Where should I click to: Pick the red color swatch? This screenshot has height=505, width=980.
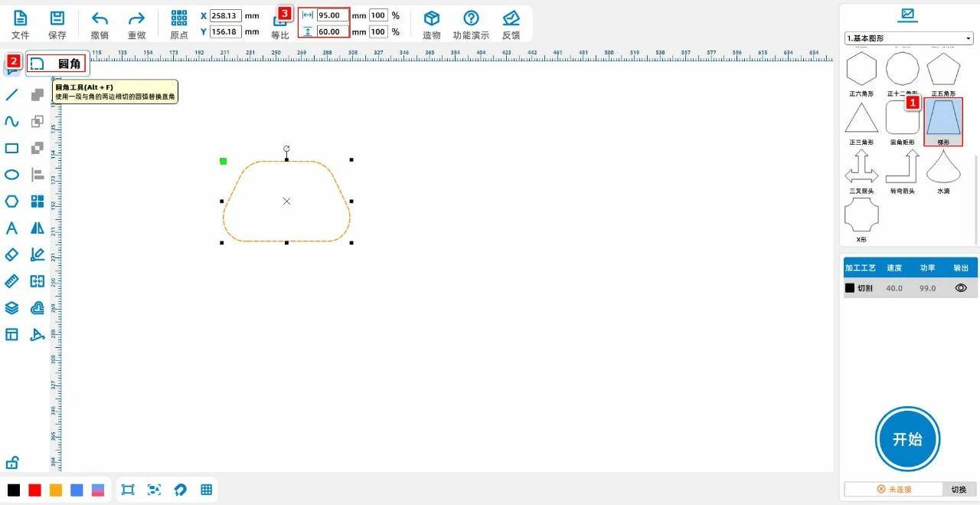(34, 490)
